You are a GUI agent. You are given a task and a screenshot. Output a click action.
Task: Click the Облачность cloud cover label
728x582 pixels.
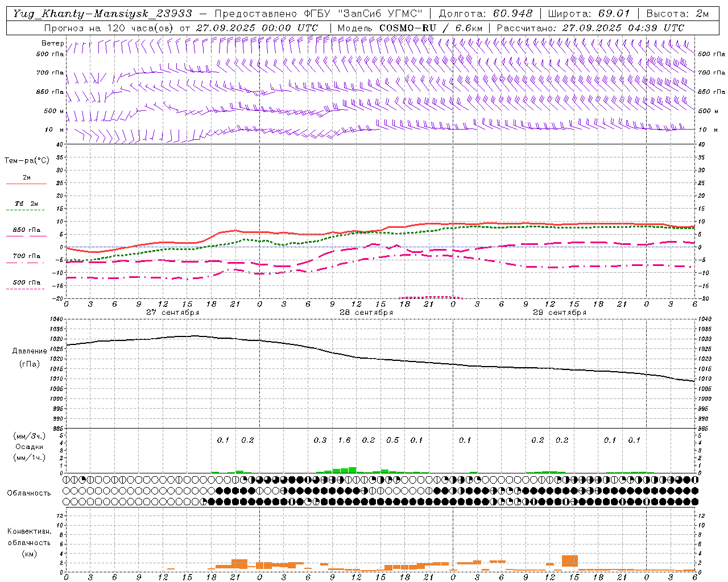[29, 493]
